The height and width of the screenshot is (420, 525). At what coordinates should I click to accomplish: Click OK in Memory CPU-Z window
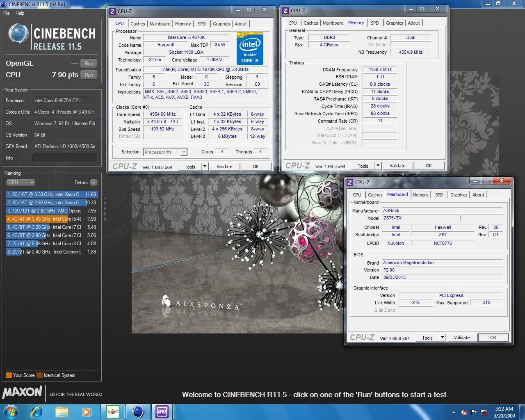(429, 166)
